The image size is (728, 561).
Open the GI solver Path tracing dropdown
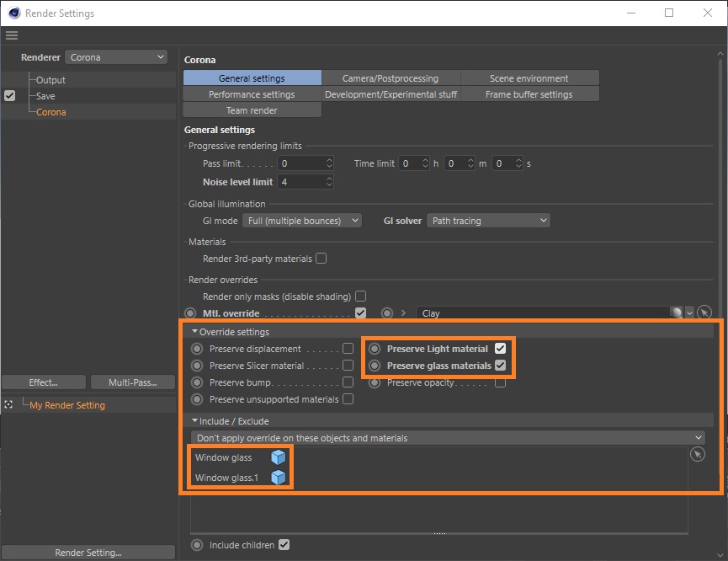click(x=488, y=221)
